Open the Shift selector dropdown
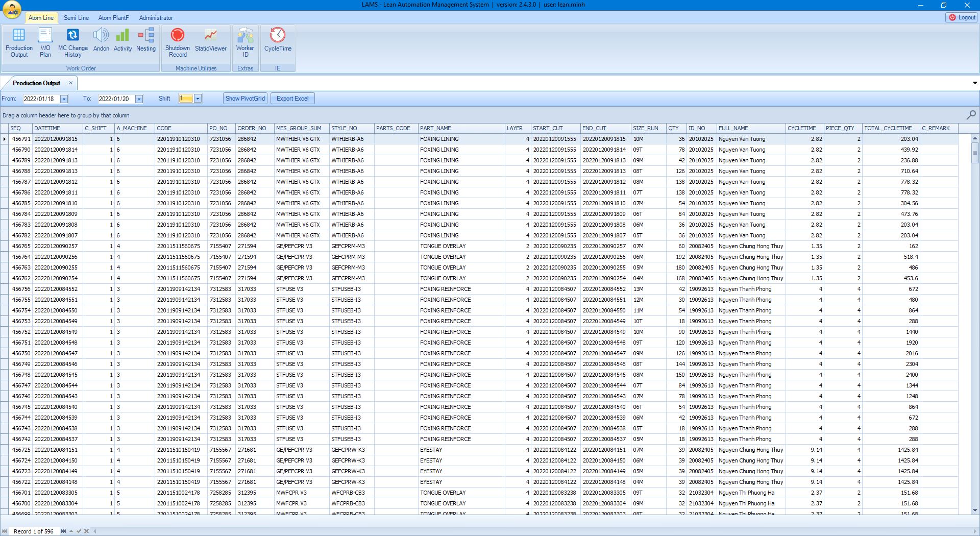The image size is (980, 536). coord(198,99)
